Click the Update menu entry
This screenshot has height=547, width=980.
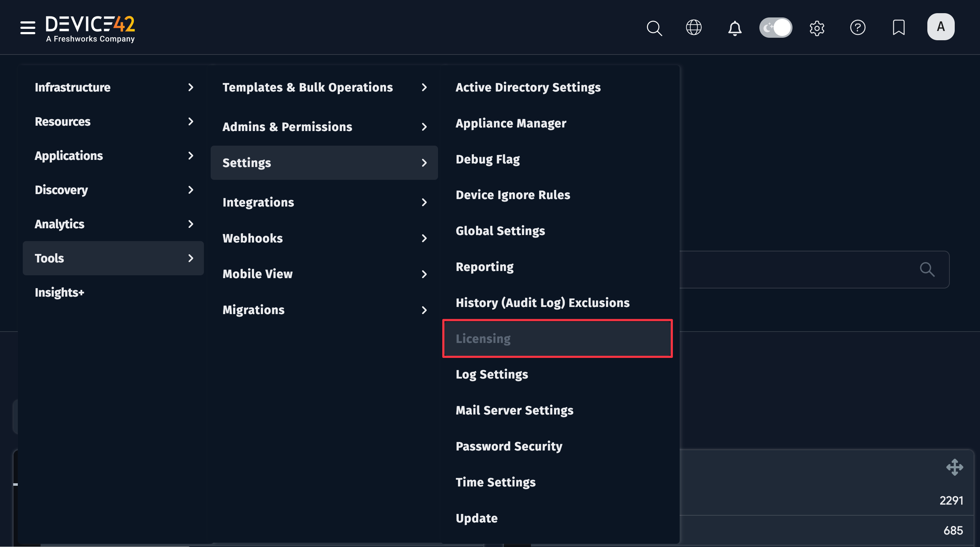476,518
